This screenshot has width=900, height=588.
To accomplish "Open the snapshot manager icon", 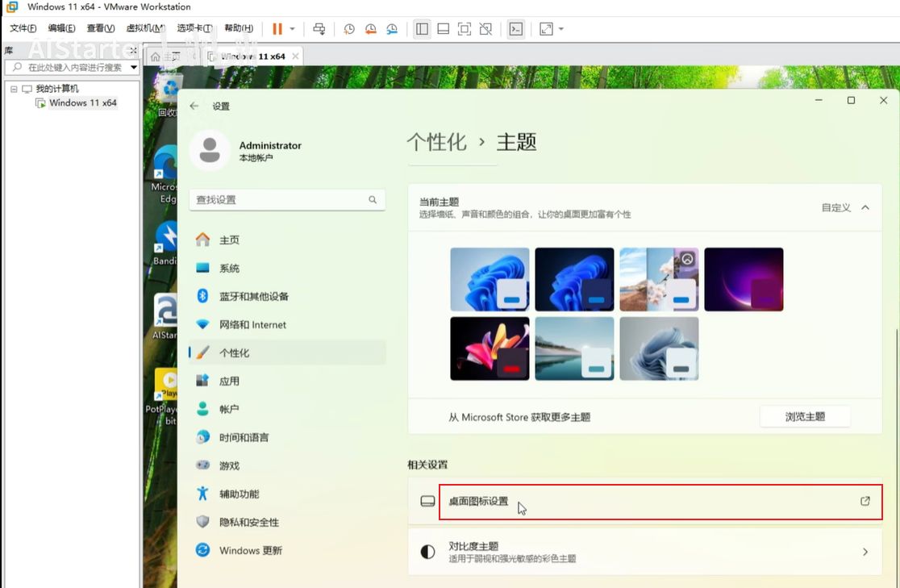I will 391,29.
